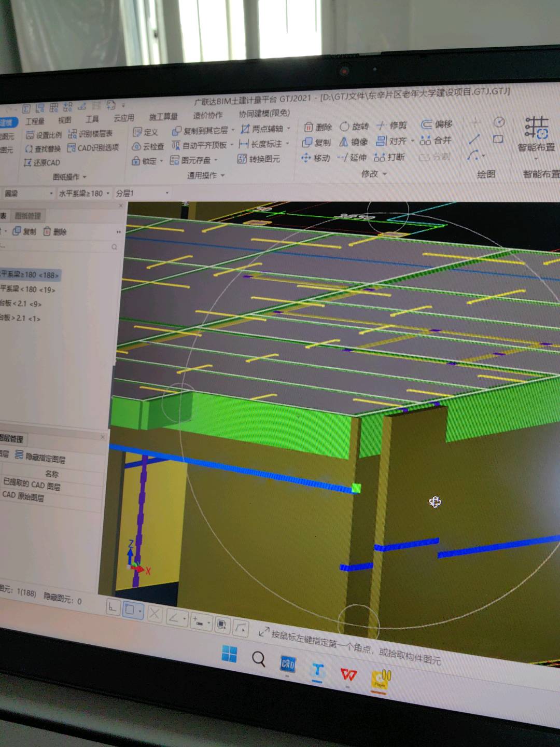Click the 还原CAD tool
560x747 pixels.
coord(42,163)
